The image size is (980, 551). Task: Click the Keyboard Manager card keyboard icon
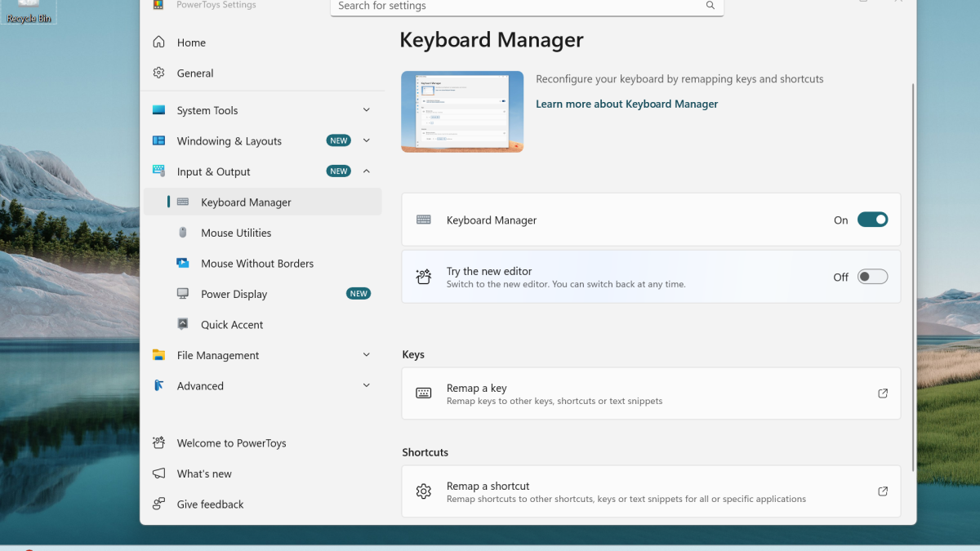(x=423, y=220)
